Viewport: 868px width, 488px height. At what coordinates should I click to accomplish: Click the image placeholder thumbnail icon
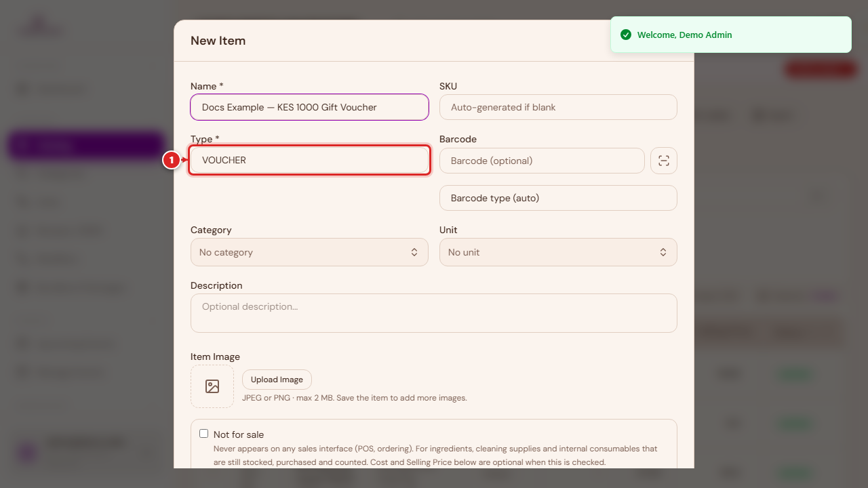point(212,386)
